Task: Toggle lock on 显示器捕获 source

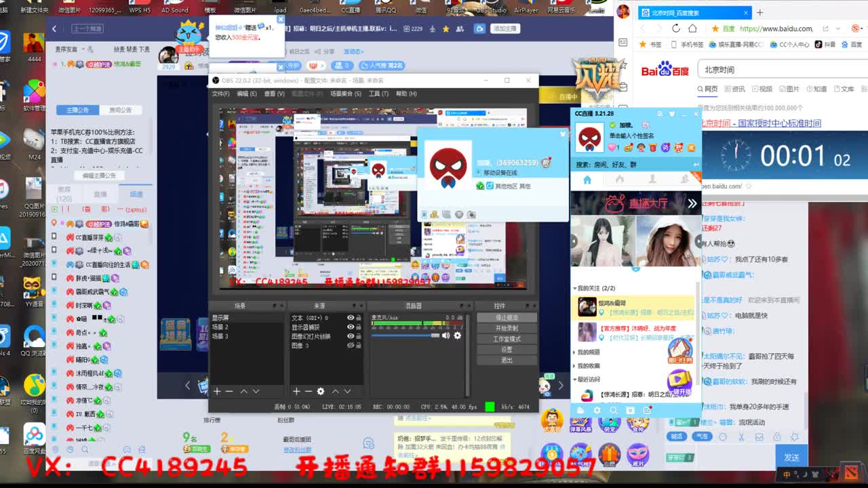Action: (x=359, y=327)
